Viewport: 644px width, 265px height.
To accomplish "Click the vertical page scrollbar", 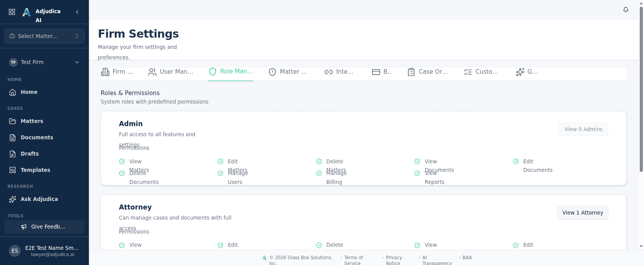I will (641, 89).
